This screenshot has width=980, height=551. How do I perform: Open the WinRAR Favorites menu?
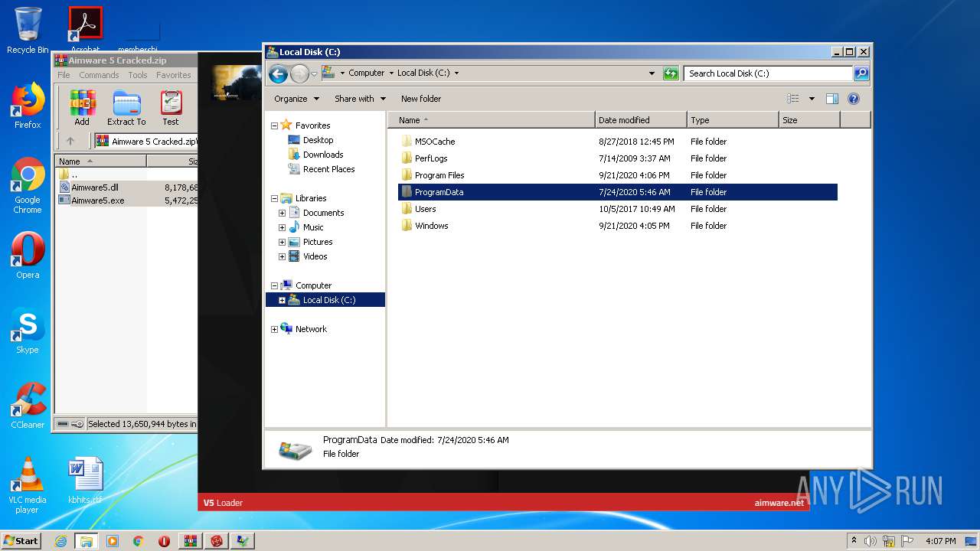(x=174, y=75)
